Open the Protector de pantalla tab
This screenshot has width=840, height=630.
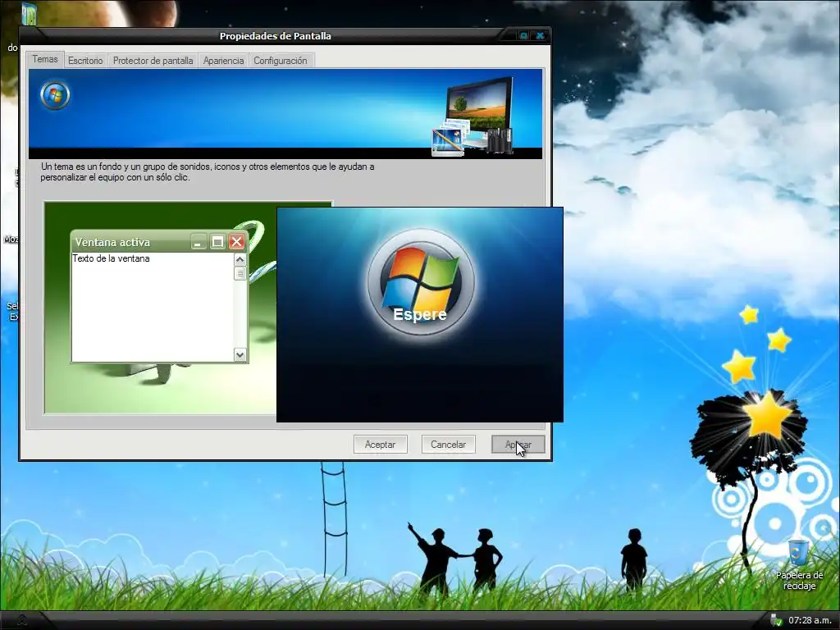click(153, 61)
